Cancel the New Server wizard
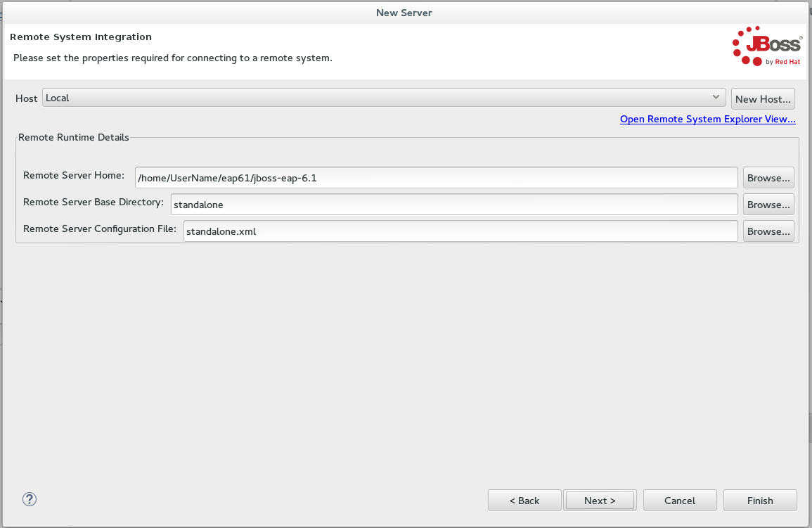The image size is (812, 528). coord(680,501)
